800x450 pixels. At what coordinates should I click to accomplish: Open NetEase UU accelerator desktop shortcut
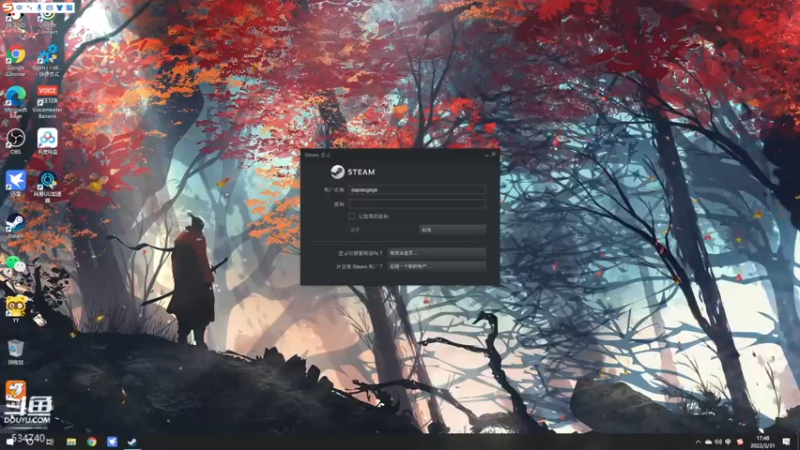tap(47, 186)
